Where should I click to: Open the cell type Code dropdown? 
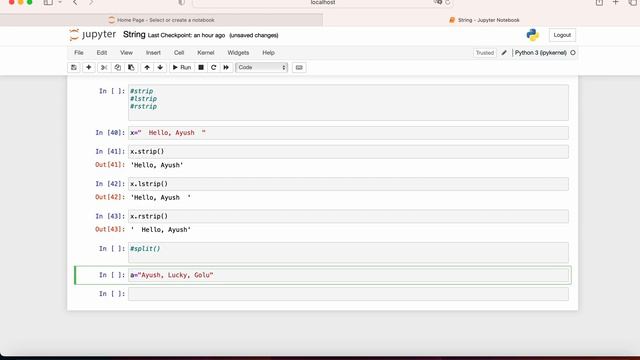(x=262, y=67)
